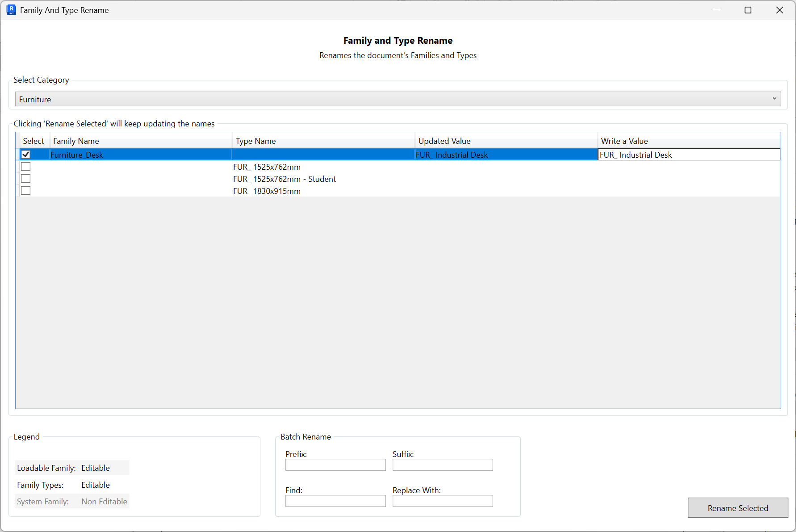
Task: Focus the Replace With input field
Action: pyautogui.click(x=443, y=501)
